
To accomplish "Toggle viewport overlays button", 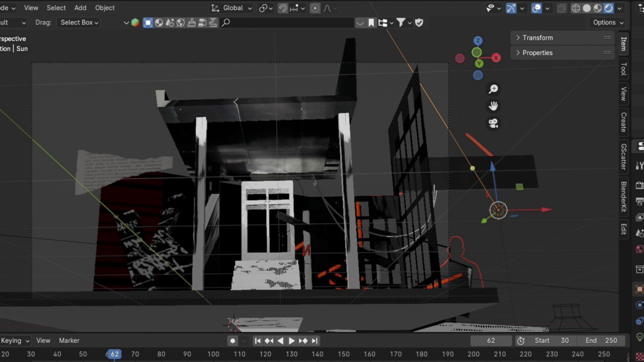I will point(536,8).
